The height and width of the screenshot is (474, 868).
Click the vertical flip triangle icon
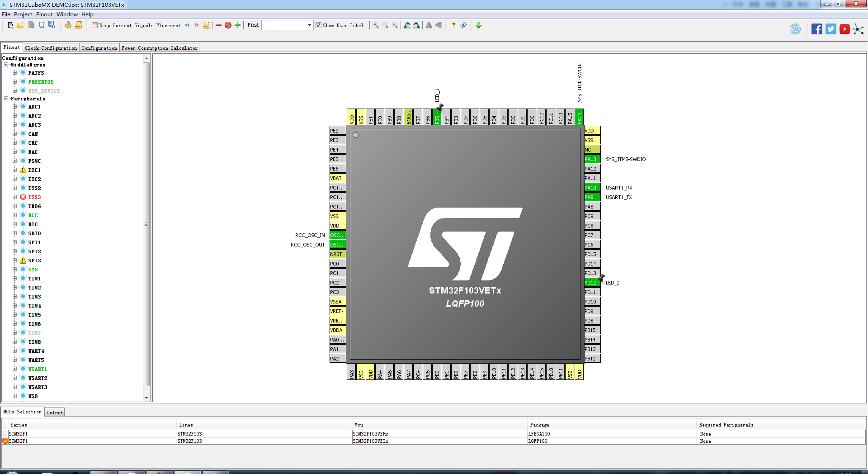coord(429,25)
